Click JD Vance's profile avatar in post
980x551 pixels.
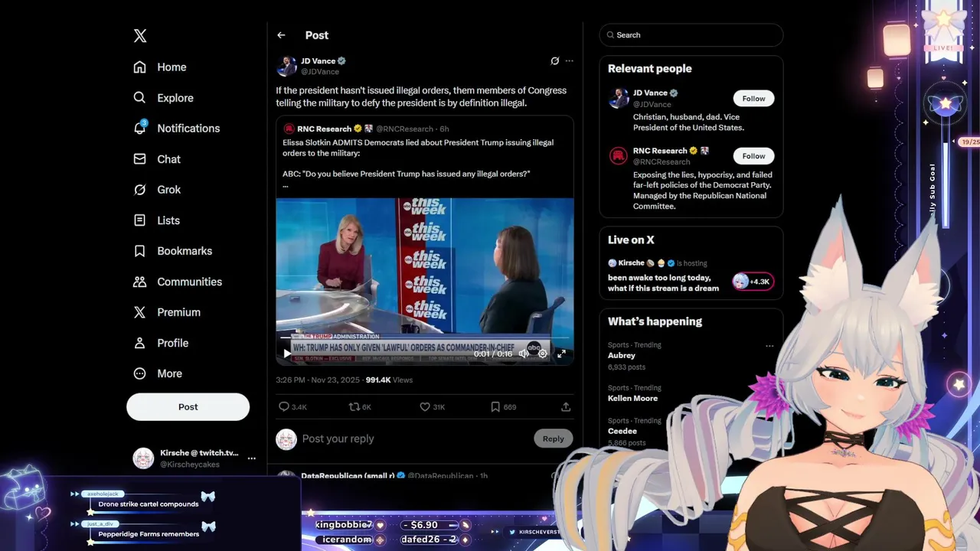286,66
